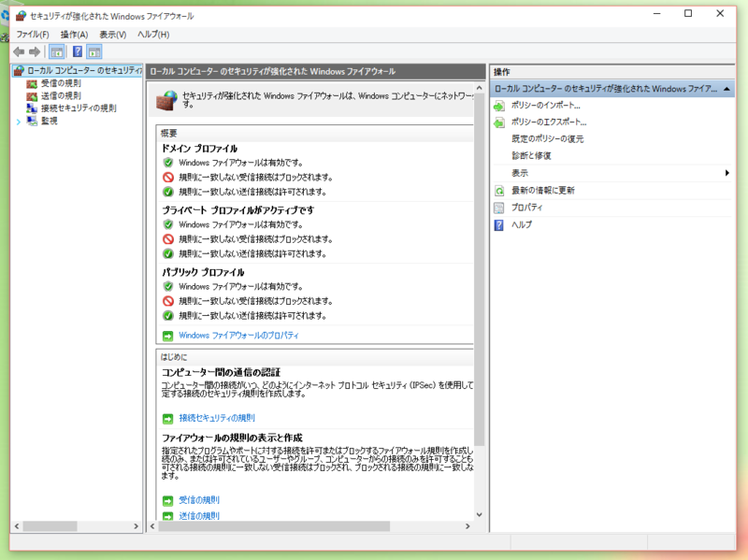Click center pane horizontal scrollbar thumb
Viewport: 748px width, 560px height.
point(274,526)
